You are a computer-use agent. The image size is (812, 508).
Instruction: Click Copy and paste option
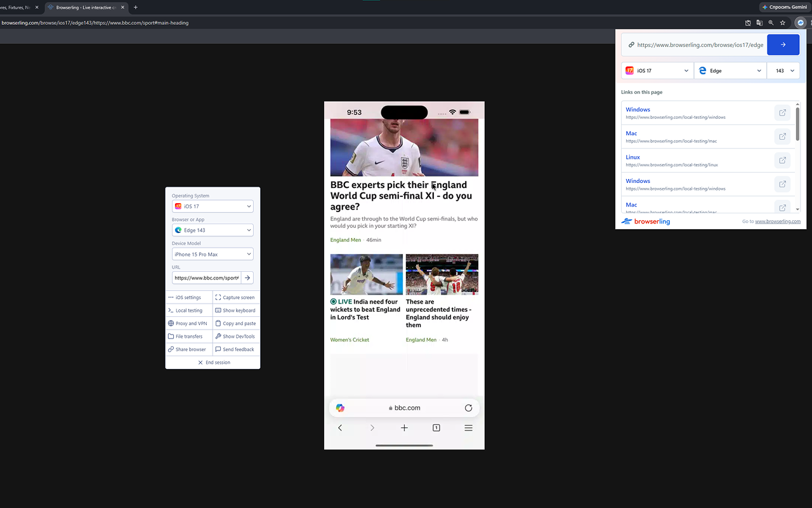pyautogui.click(x=236, y=323)
